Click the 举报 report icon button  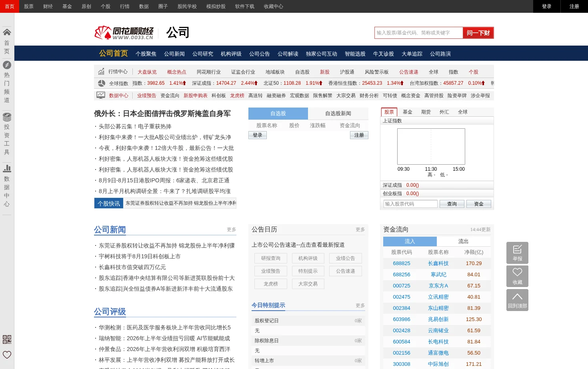coord(517,253)
